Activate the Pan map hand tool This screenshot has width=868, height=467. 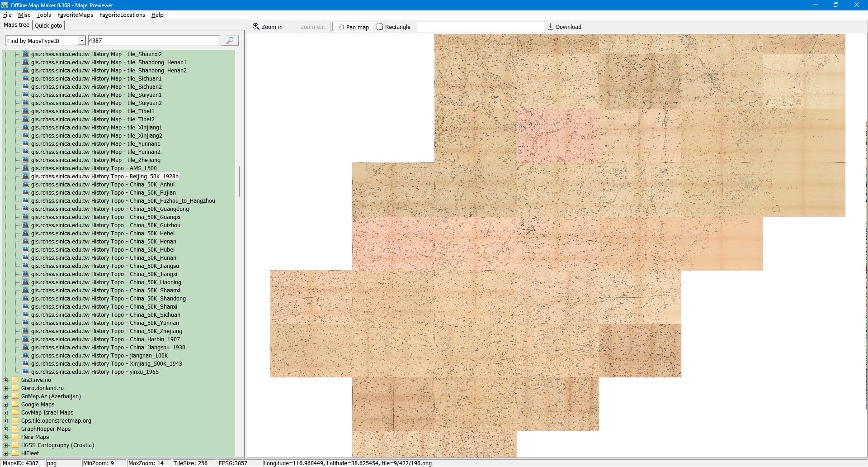point(354,27)
